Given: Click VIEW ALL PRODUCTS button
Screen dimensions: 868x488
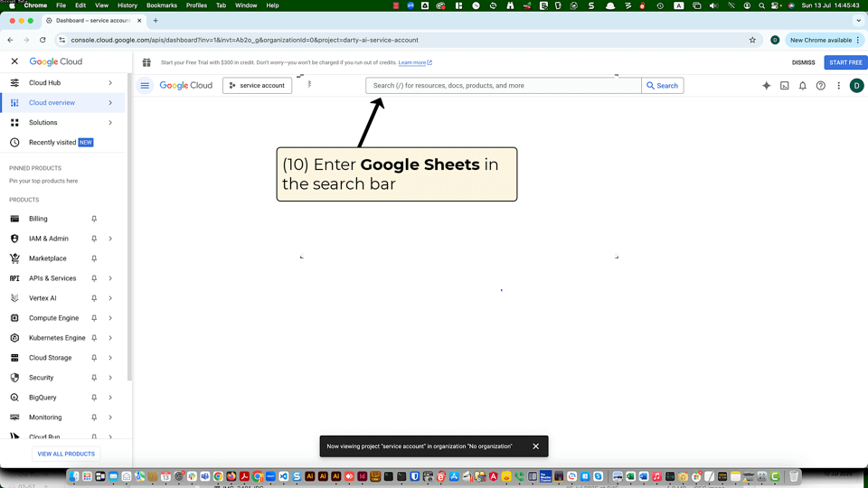Looking at the screenshot, I should [66, 454].
